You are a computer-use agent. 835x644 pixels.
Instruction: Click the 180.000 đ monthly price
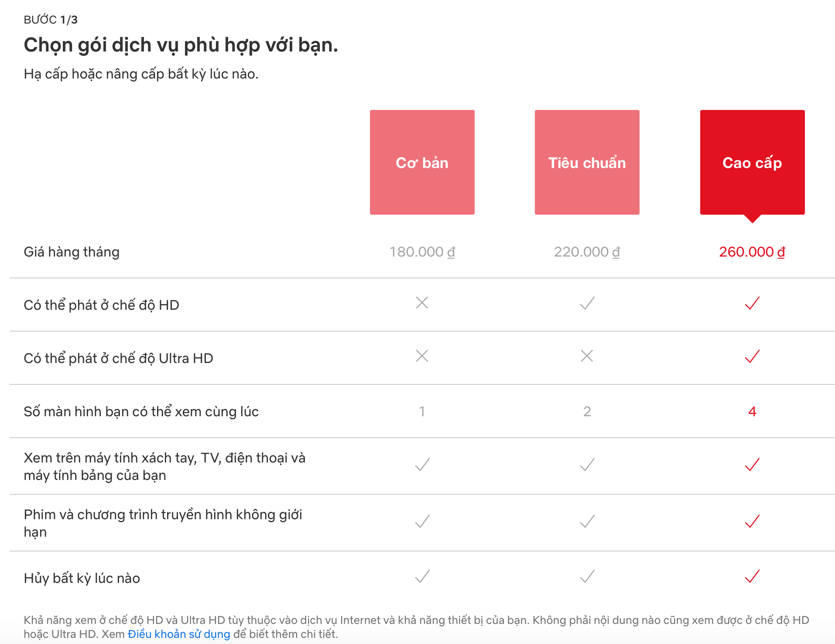click(x=421, y=252)
